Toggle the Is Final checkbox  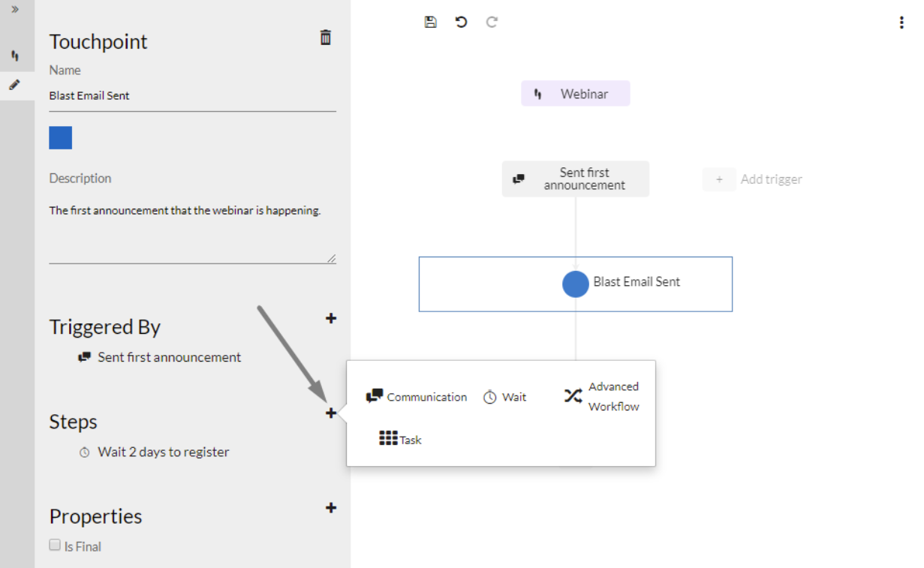point(55,545)
